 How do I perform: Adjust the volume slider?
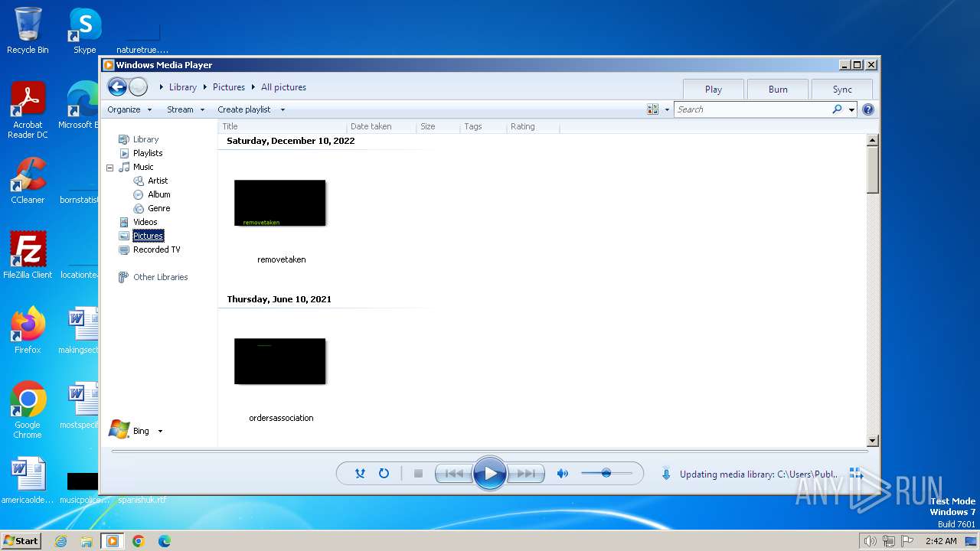tap(606, 474)
